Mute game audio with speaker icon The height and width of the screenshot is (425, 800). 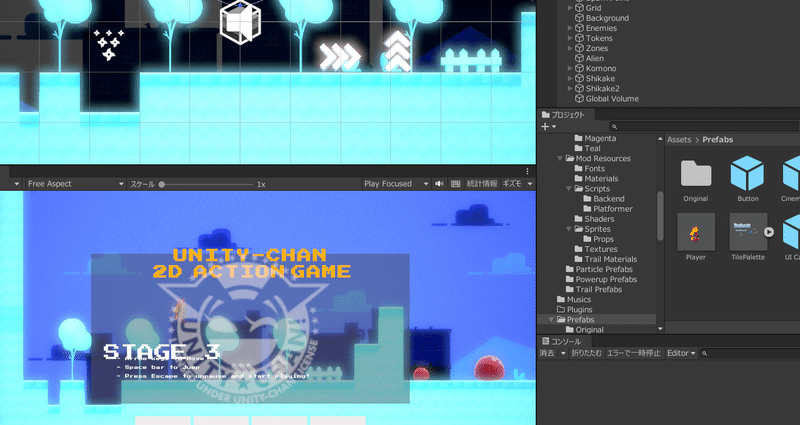[x=439, y=184]
